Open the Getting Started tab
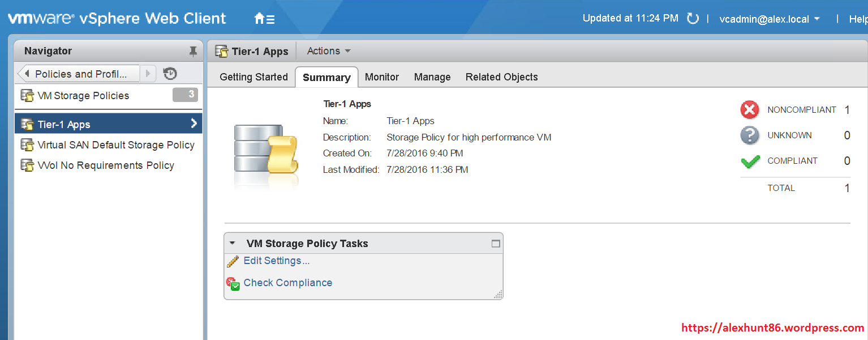This screenshot has height=340, width=868. [x=253, y=77]
